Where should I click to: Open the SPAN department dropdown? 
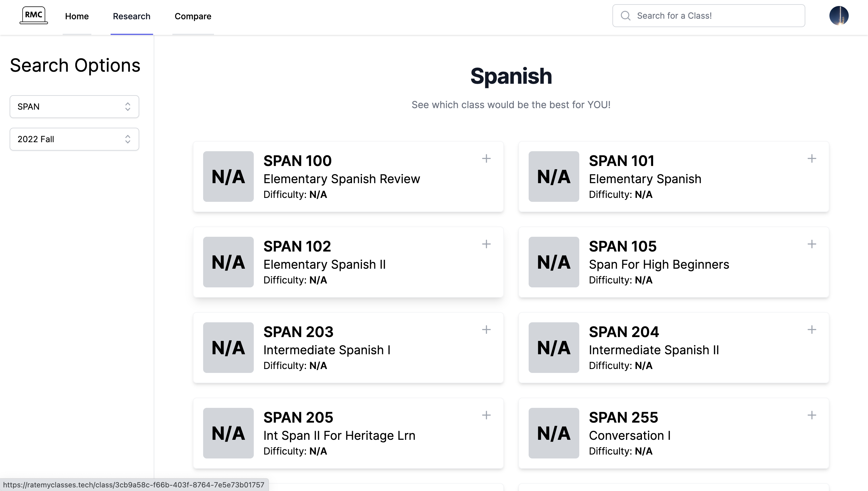pyautogui.click(x=74, y=107)
